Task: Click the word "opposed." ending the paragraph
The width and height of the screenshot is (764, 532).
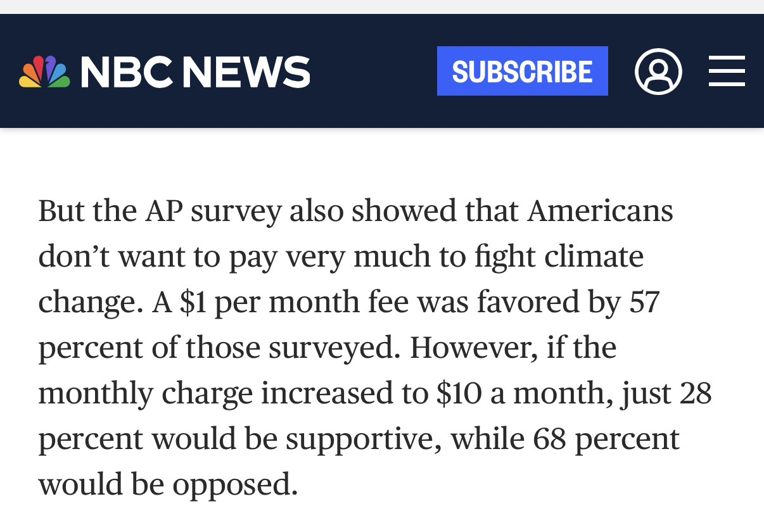Action: [235, 484]
